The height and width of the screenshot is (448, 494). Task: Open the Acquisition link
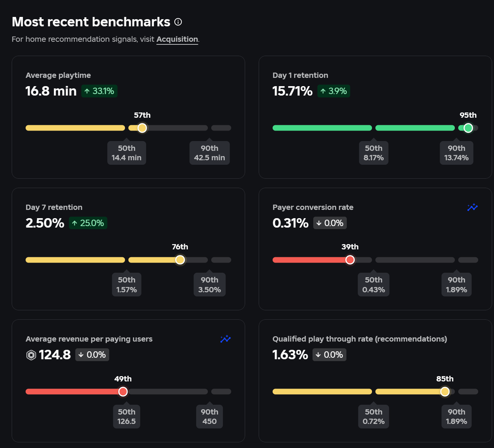click(177, 39)
